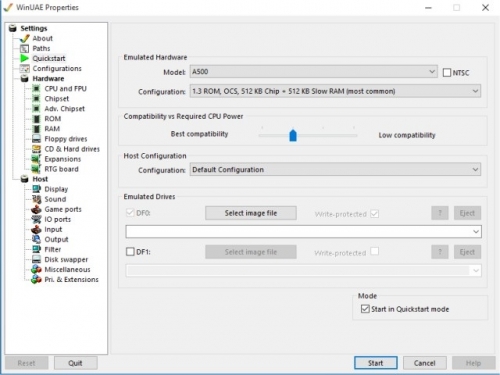Click the Expansions board icon
The width and height of the screenshot is (500, 375).
pos(36,159)
